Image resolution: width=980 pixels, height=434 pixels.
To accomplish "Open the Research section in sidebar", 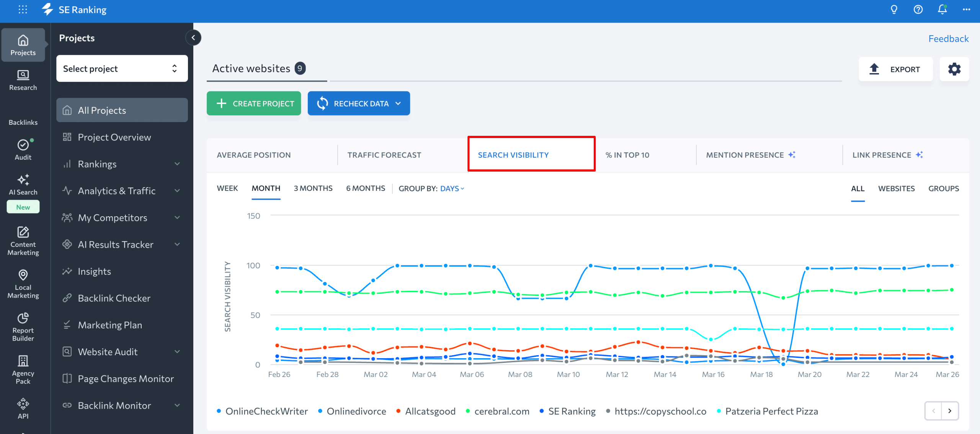I will tap(23, 80).
